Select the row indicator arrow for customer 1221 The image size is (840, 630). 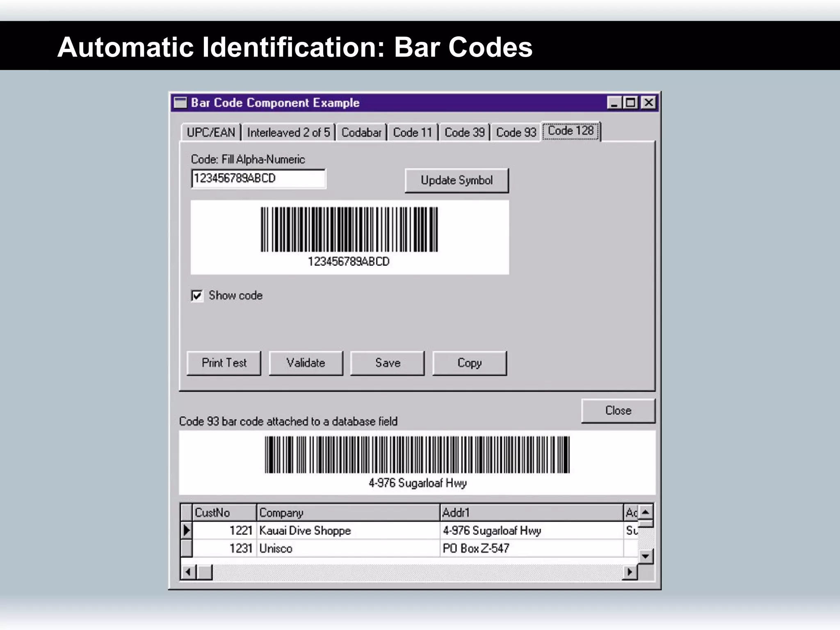pyautogui.click(x=187, y=530)
